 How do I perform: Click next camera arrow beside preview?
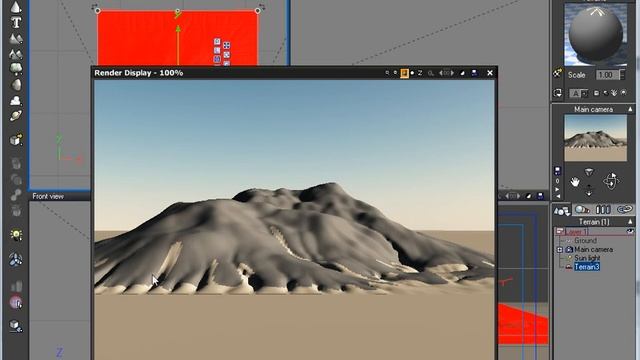557,189
